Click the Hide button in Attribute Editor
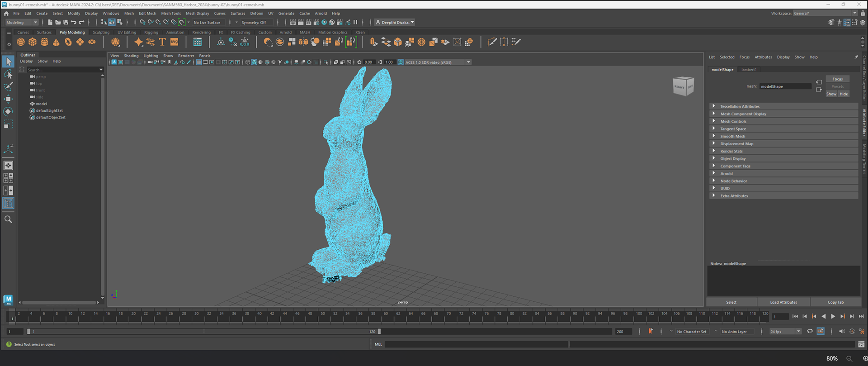The height and width of the screenshot is (366, 868). (x=844, y=94)
